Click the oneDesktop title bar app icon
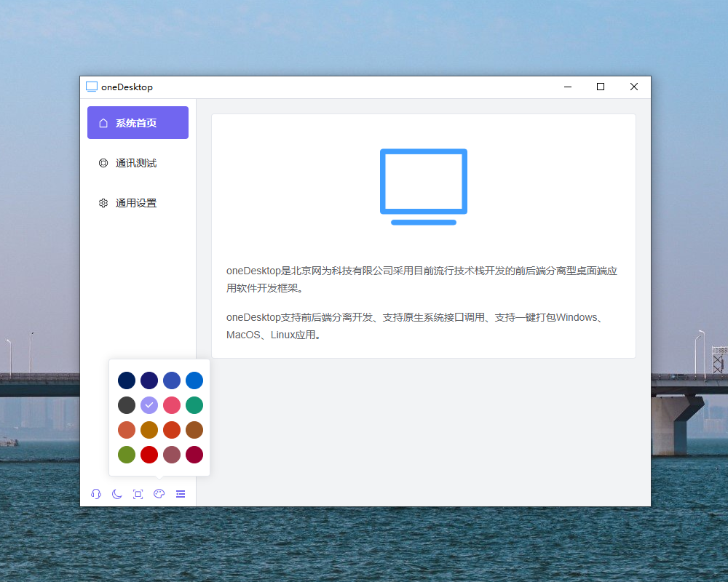Viewport: 728px width, 582px height. 92,87
